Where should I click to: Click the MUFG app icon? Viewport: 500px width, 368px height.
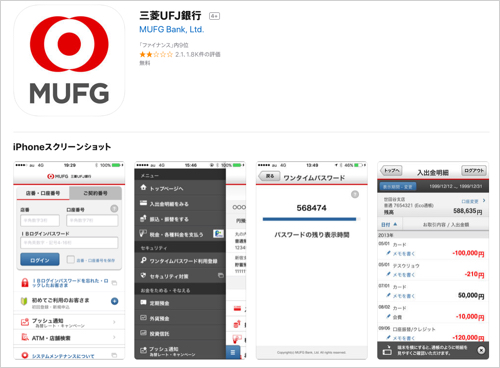(69, 60)
